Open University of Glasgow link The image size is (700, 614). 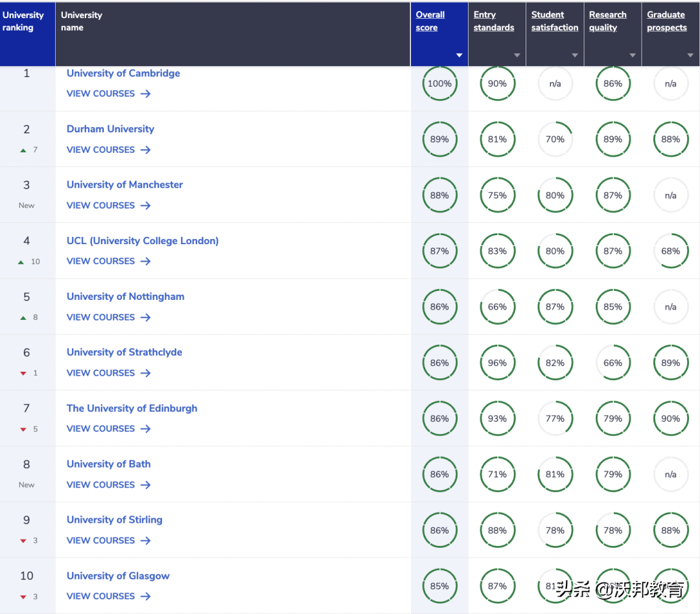pyautogui.click(x=118, y=576)
